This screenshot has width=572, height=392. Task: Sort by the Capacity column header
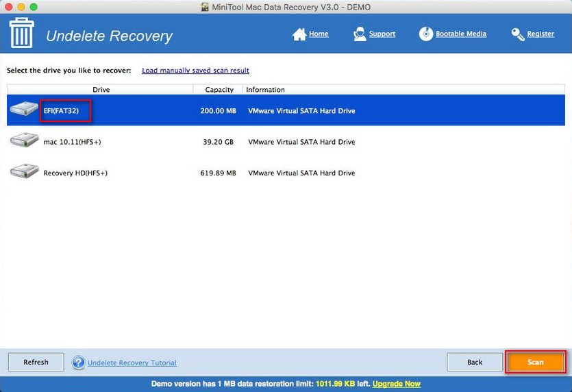(219, 90)
